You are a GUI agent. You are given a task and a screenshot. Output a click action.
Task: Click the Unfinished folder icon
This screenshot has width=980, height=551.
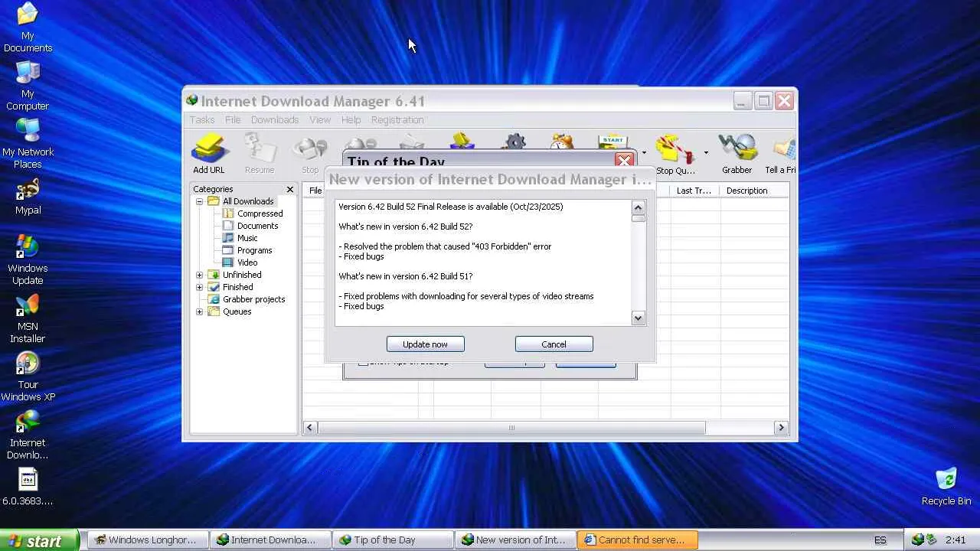pyautogui.click(x=214, y=275)
